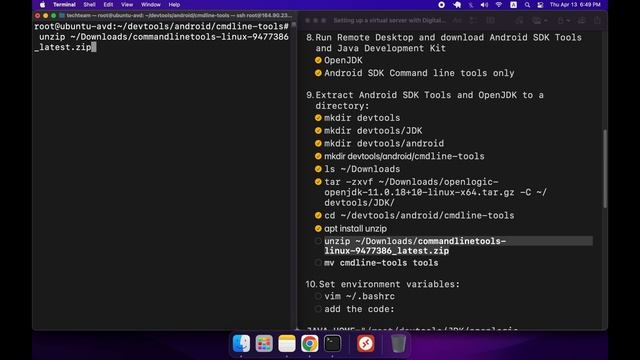Screen dimensions: 640x360
Task: Toggle the 'mkdir devtools/JDK' checklist circle
Action: click(318, 131)
